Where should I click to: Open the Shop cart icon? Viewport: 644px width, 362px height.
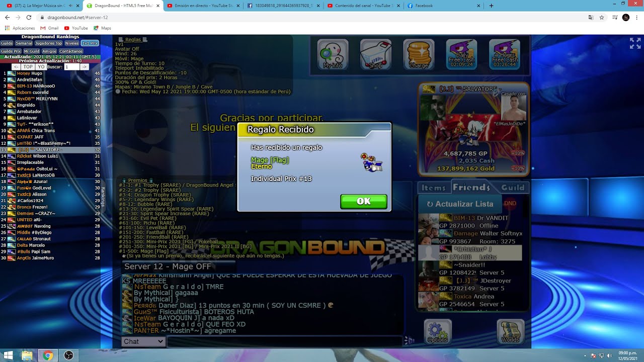click(376, 55)
